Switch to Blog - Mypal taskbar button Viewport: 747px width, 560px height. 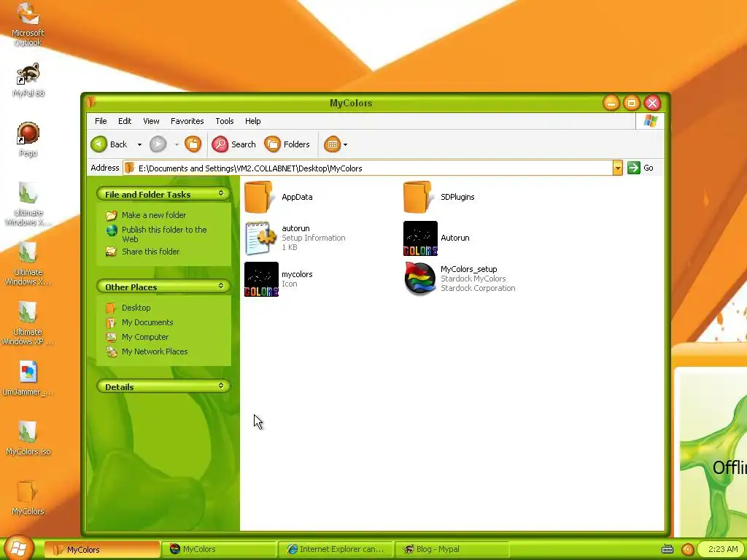452,550
